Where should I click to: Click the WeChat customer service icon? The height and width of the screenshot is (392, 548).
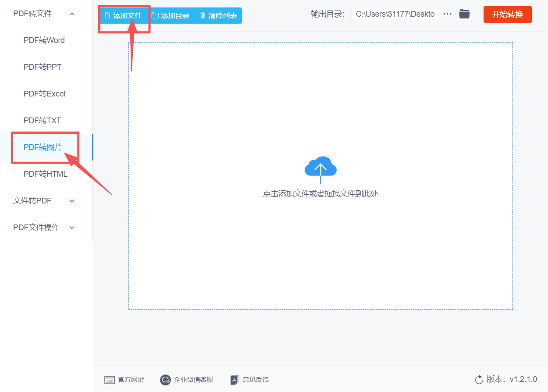point(165,380)
